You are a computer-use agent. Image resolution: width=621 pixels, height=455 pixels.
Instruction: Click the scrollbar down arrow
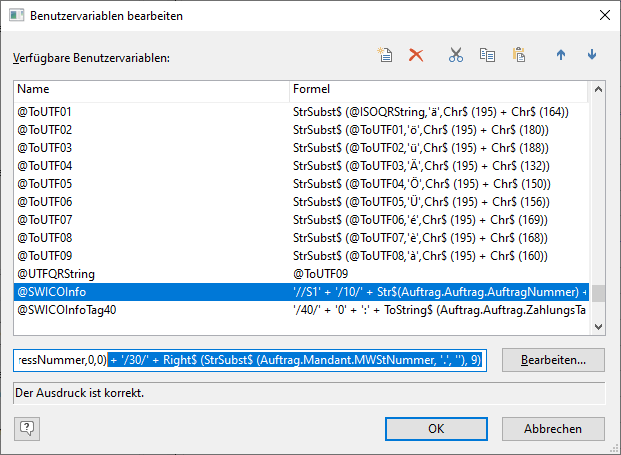pyautogui.click(x=598, y=327)
